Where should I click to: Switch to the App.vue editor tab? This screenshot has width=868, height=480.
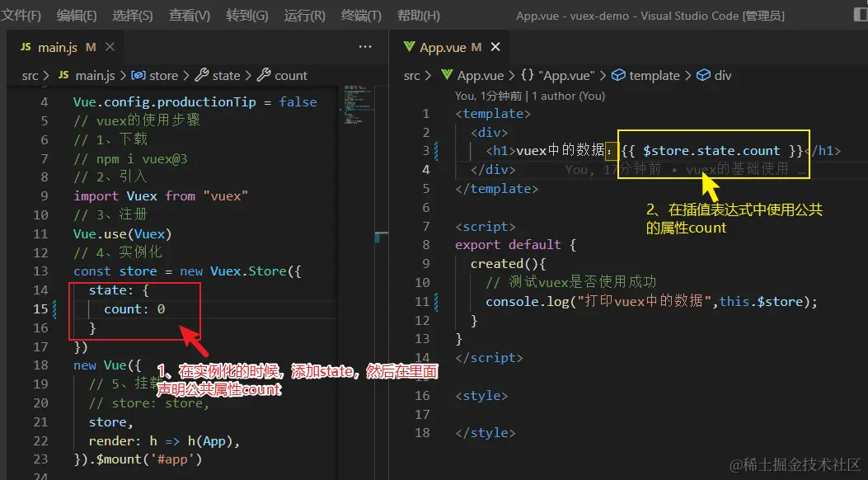click(x=450, y=47)
